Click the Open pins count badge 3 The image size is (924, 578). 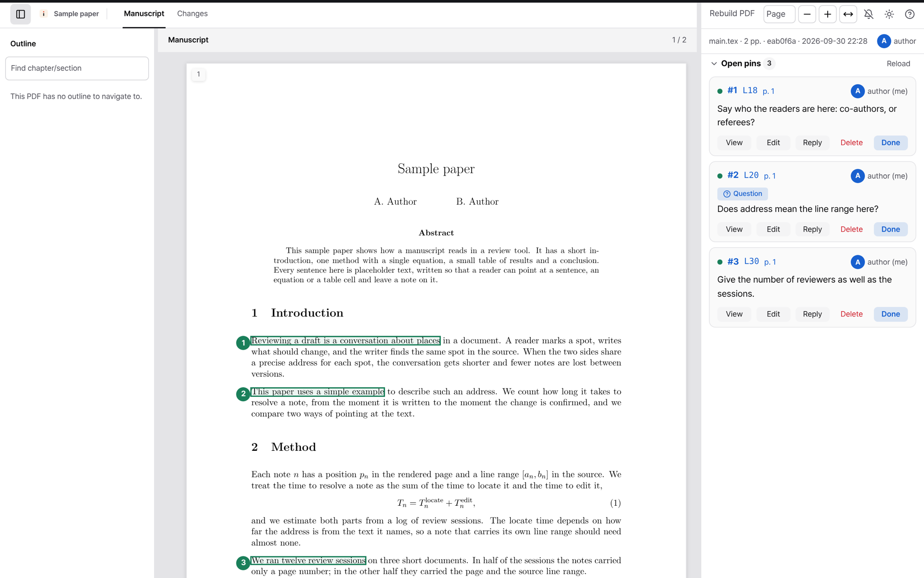pos(769,64)
